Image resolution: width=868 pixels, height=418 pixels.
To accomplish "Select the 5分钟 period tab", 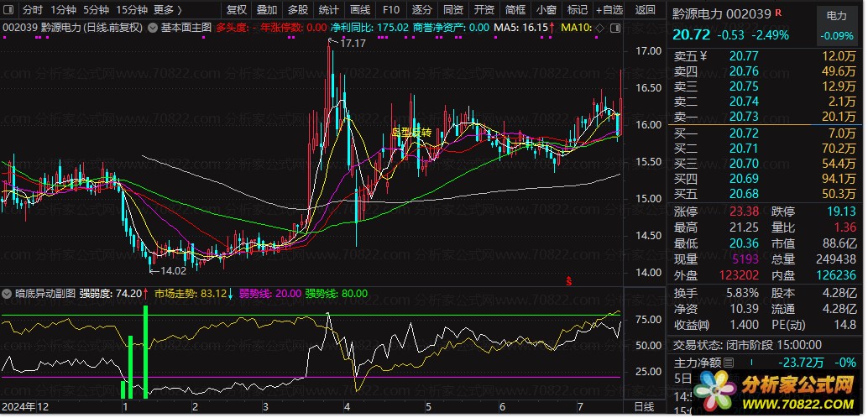I will tap(97, 10).
